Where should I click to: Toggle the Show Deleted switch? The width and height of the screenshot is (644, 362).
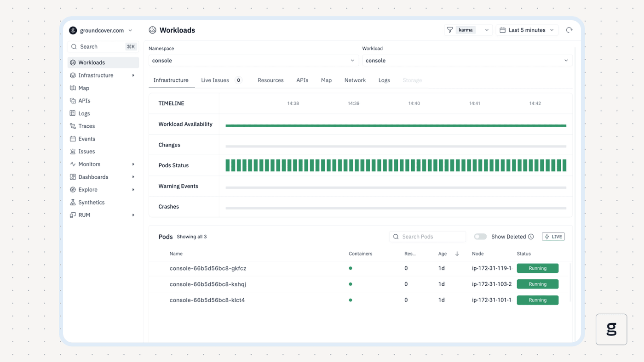point(480,237)
